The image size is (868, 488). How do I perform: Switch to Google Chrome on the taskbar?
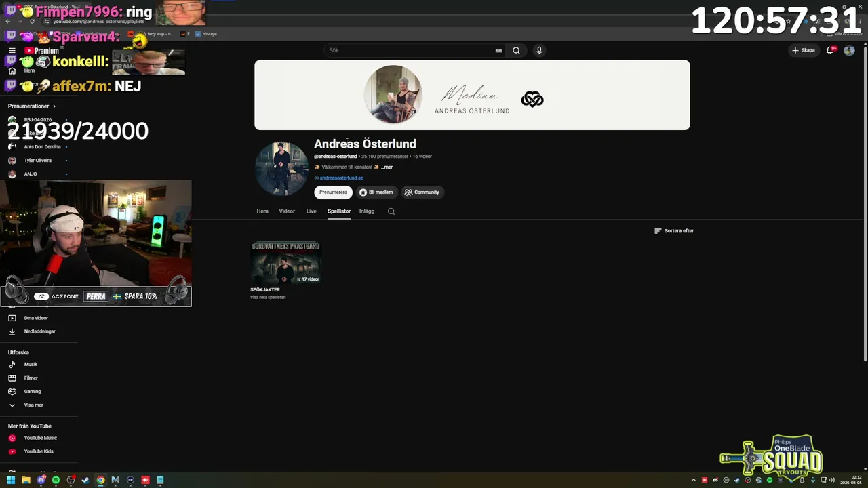tap(100, 480)
